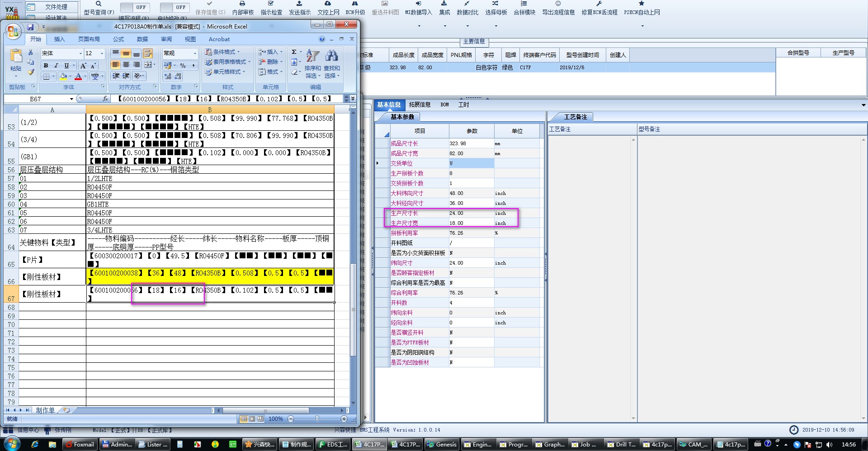The height and width of the screenshot is (451, 868).
Task: Apply the yellow Fill Color bucket
Action: coord(64,76)
